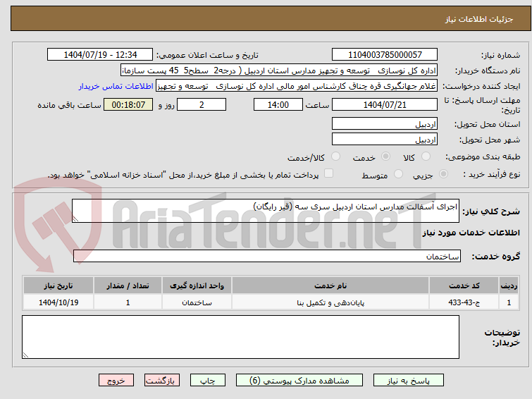The width and height of the screenshot is (532, 399).
Task: Click the شماره نیاز field 1104003785000057
Action: pyautogui.click(x=385, y=55)
